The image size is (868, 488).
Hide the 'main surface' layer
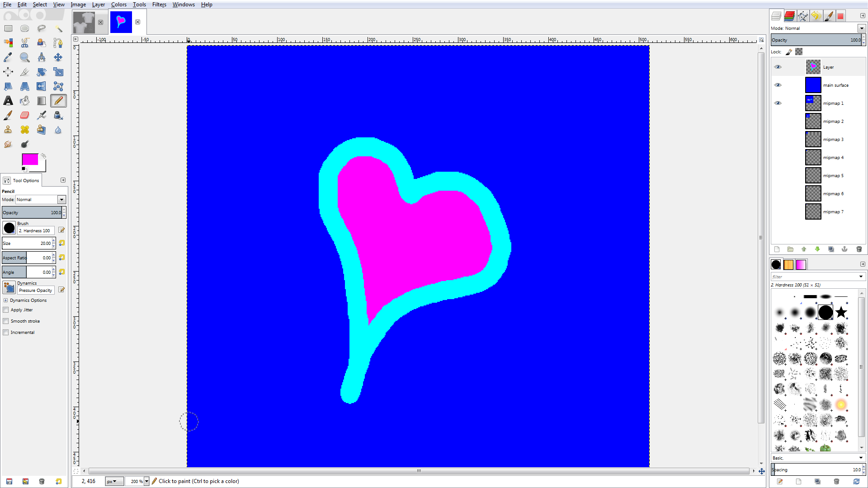778,85
